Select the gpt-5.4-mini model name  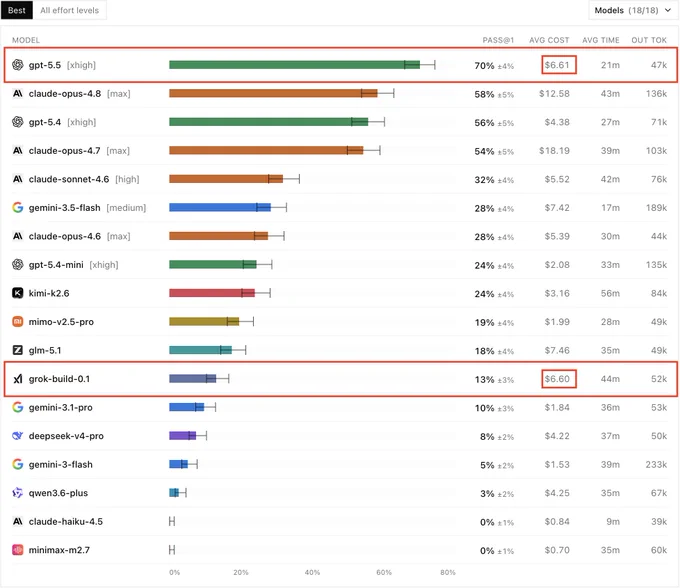(56, 265)
